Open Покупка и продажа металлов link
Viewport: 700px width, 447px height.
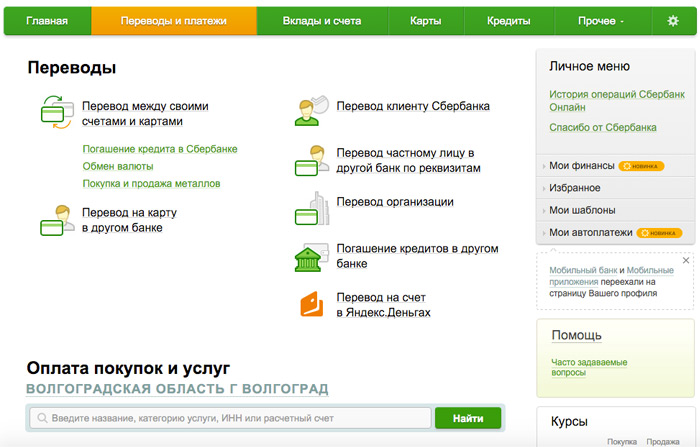[x=151, y=184]
